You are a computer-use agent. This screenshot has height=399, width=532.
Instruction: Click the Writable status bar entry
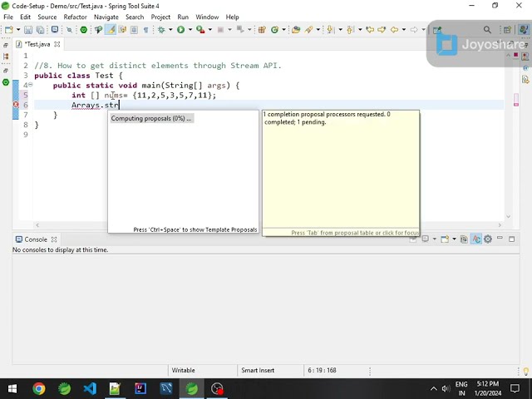click(x=183, y=370)
